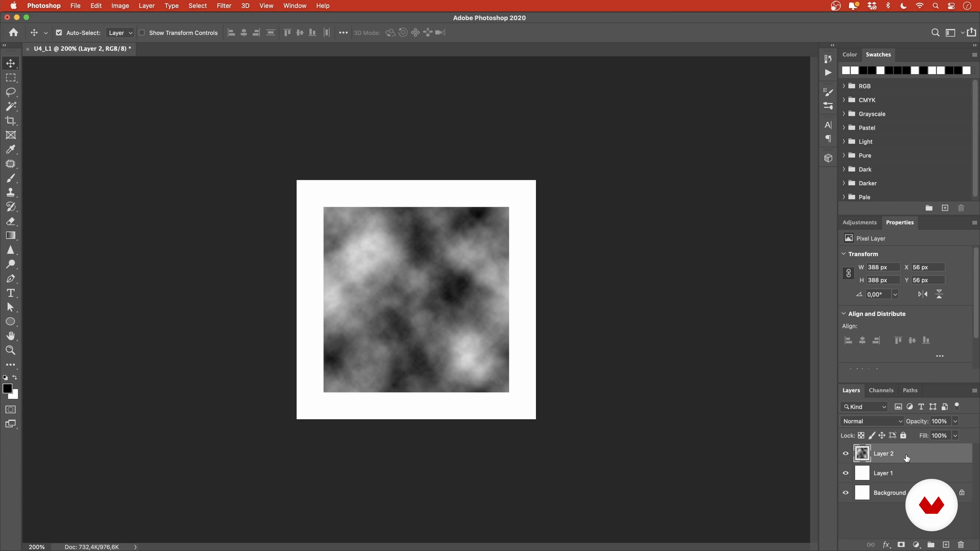This screenshot has height=551, width=980.
Task: Enable Show Transform Controls checkbox
Action: [142, 33]
